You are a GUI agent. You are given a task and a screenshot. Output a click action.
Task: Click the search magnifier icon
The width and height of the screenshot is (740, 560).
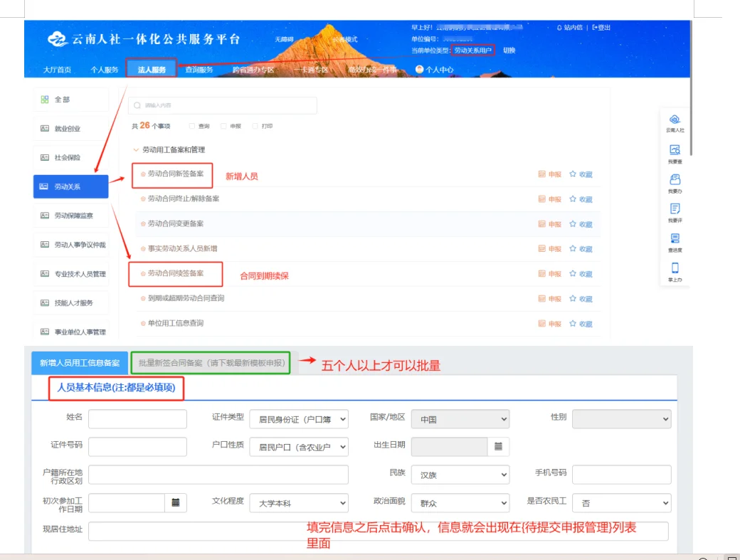point(137,105)
